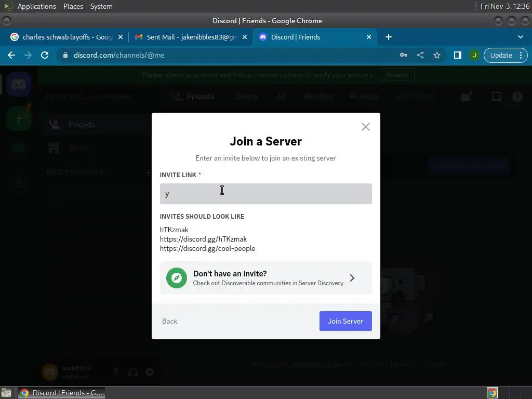
Task: Go Back in the Join a Server dialog
Action: point(169,321)
